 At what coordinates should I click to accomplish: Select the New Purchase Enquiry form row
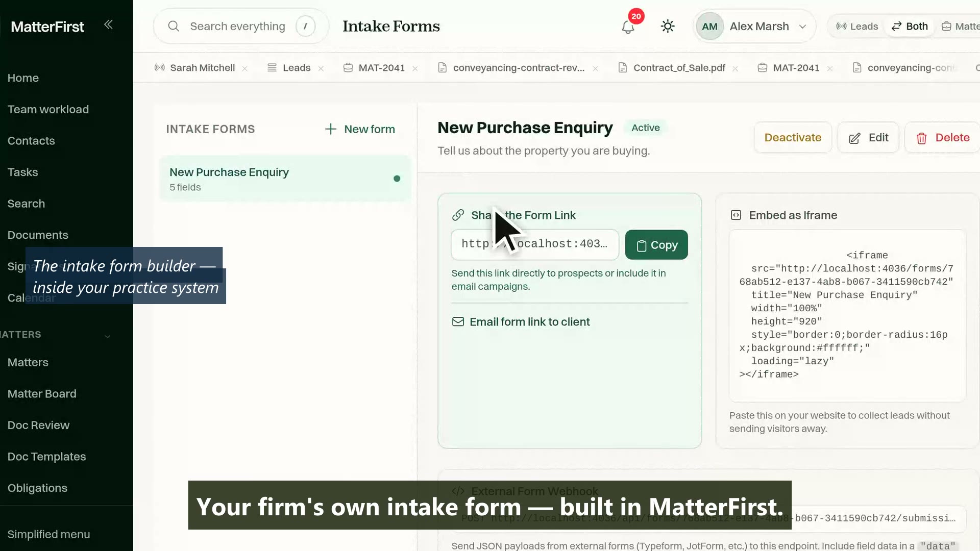coord(285,179)
